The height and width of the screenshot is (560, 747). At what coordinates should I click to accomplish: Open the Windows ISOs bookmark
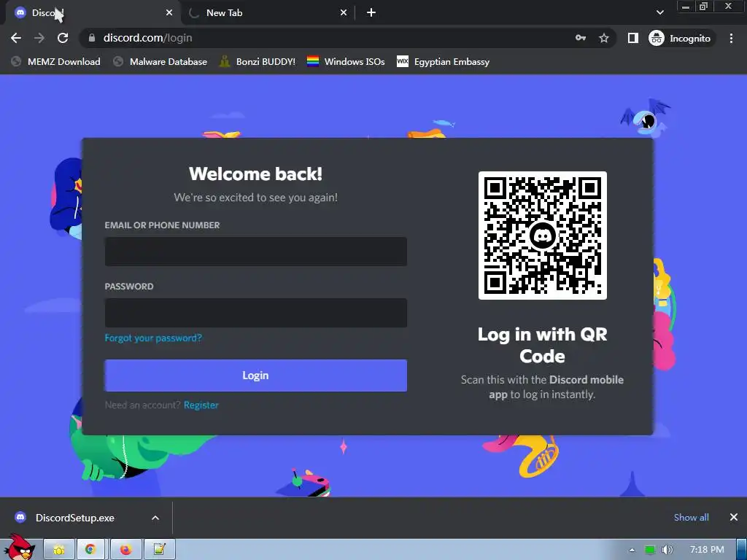pos(346,62)
